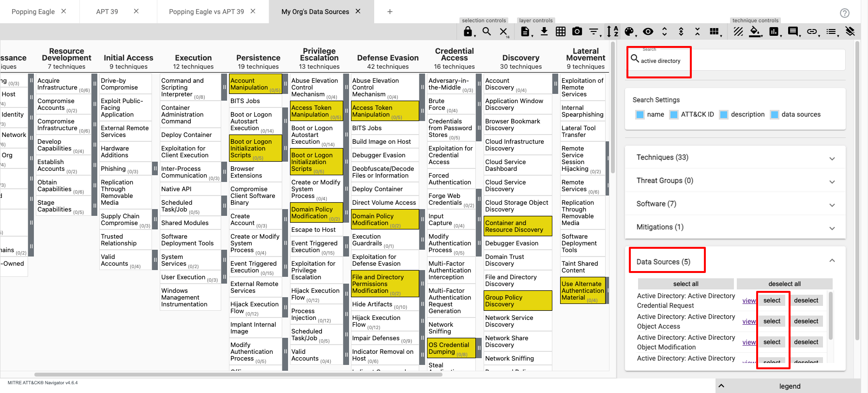Collapse the Data Sources (5) section
The height and width of the screenshot is (393, 868).
pos(832,261)
